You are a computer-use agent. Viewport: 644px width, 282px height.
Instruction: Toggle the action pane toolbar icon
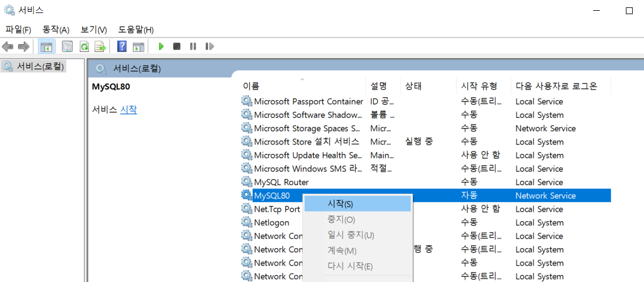pos(138,46)
